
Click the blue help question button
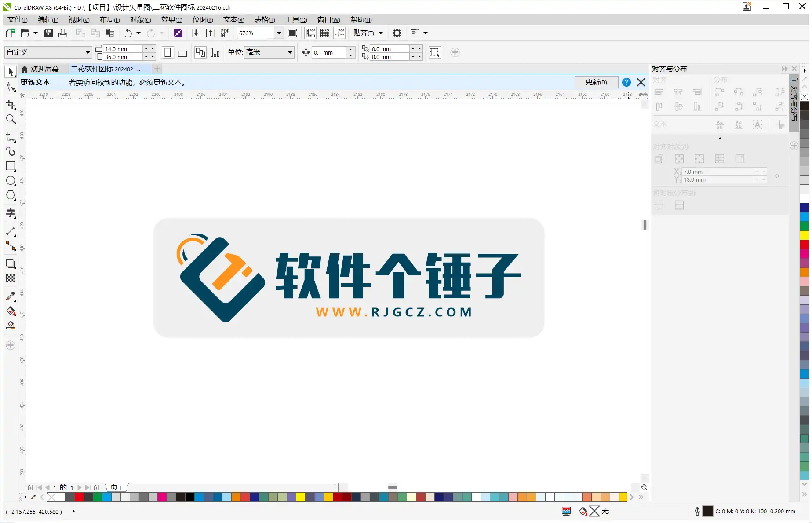(626, 82)
